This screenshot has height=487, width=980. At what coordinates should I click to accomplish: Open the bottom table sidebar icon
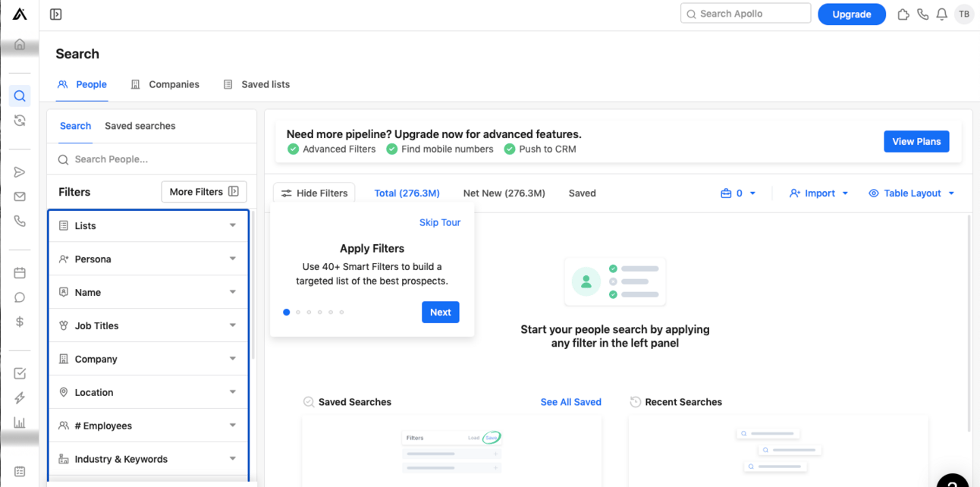[20, 472]
